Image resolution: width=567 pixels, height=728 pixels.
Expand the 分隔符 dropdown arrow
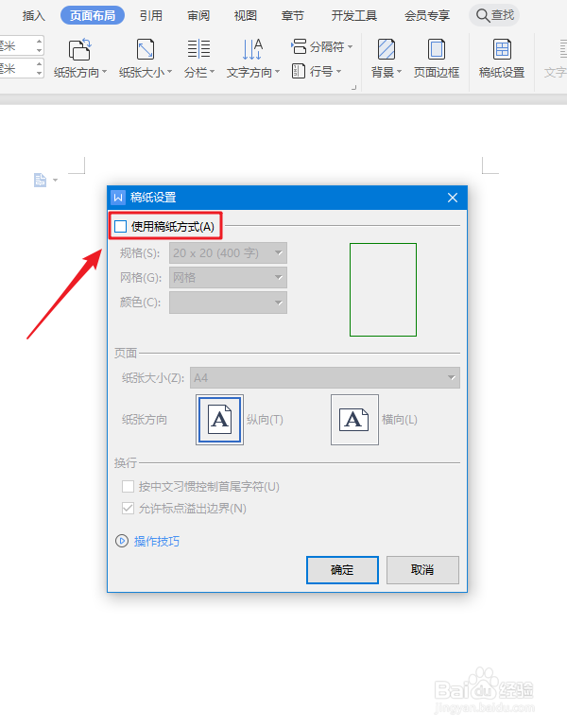pyautogui.click(x=350, y=47)
